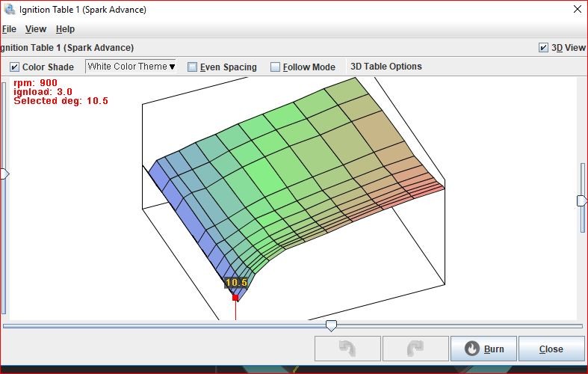Click the 10.5 value label on graph
The height and width of the screenshot is (374, 588).
[x=236, y=283]
